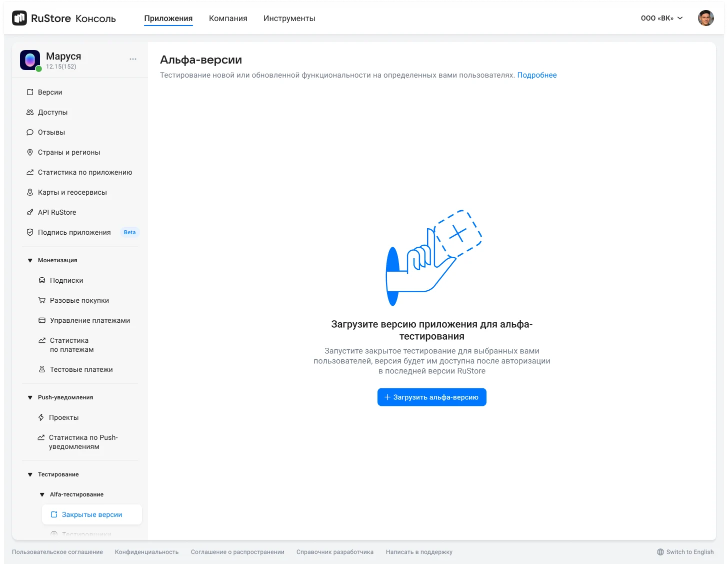Open the user profile avatar
The width and height of the screenshot is (728, 564).
[x=705, y=19]
